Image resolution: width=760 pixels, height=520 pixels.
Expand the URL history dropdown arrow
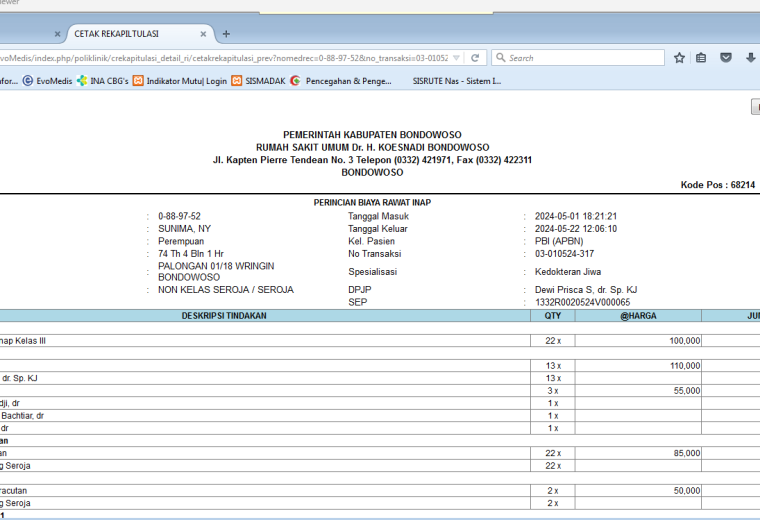point(456,58)
